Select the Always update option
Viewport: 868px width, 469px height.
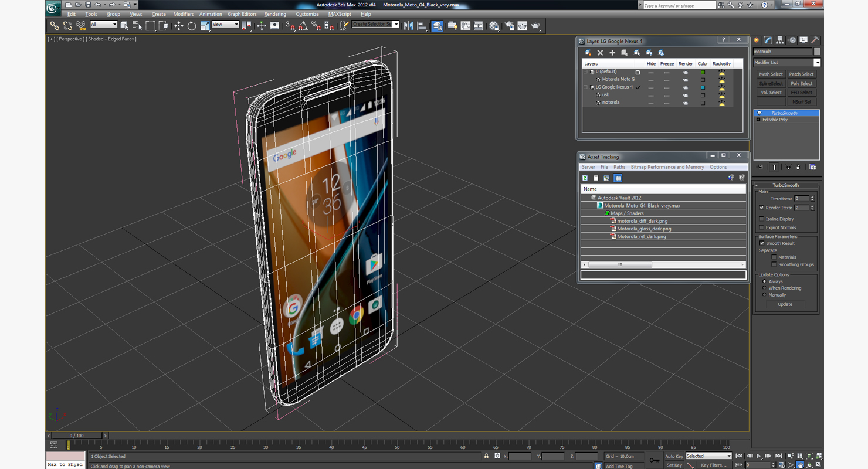point(764,281)
